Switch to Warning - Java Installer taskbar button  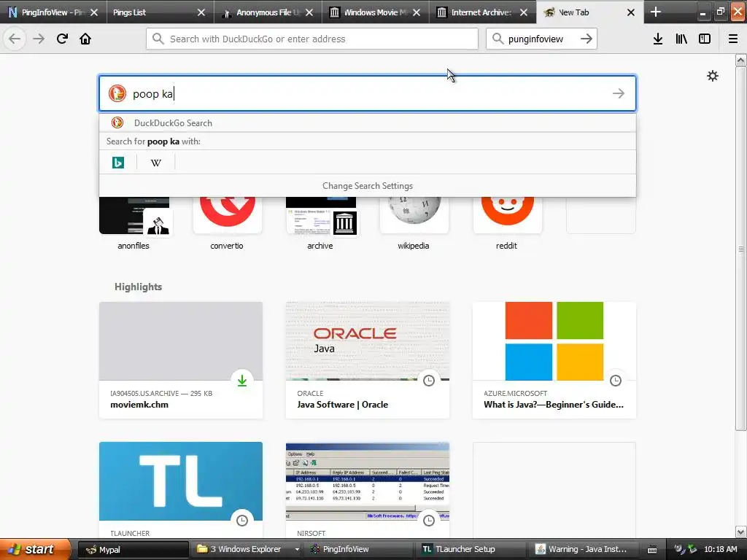point(584,550)
